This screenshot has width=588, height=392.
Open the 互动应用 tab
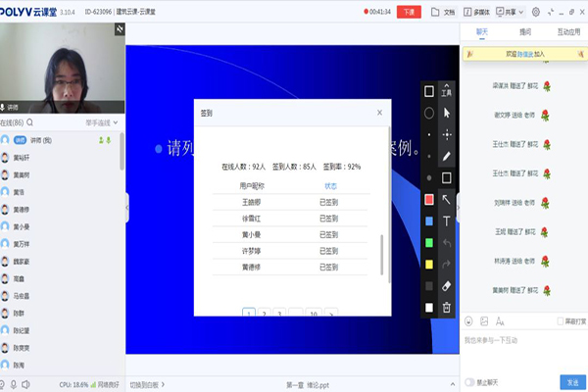pos(567,31)
